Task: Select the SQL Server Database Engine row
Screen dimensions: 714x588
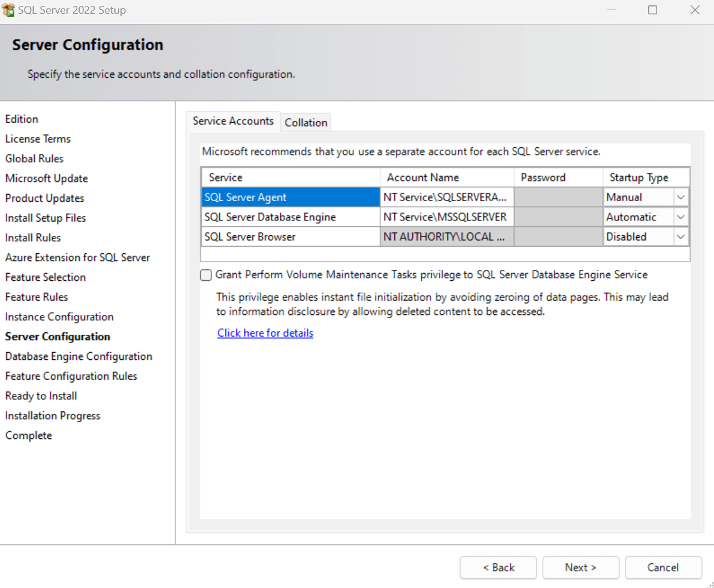Action: (291, 217)
